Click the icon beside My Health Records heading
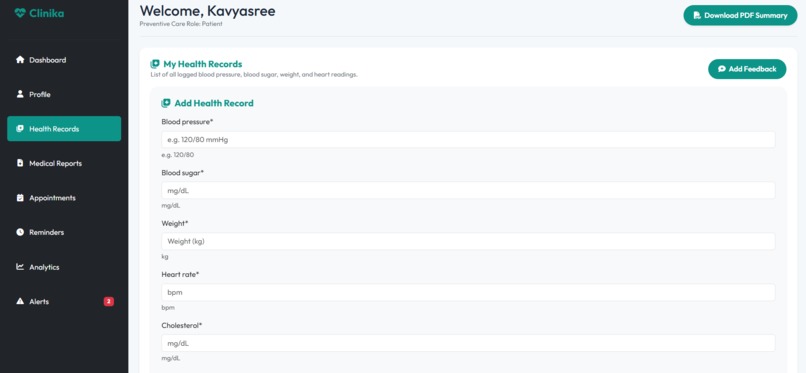The image size is (806, 373). (x=155, y=64)
